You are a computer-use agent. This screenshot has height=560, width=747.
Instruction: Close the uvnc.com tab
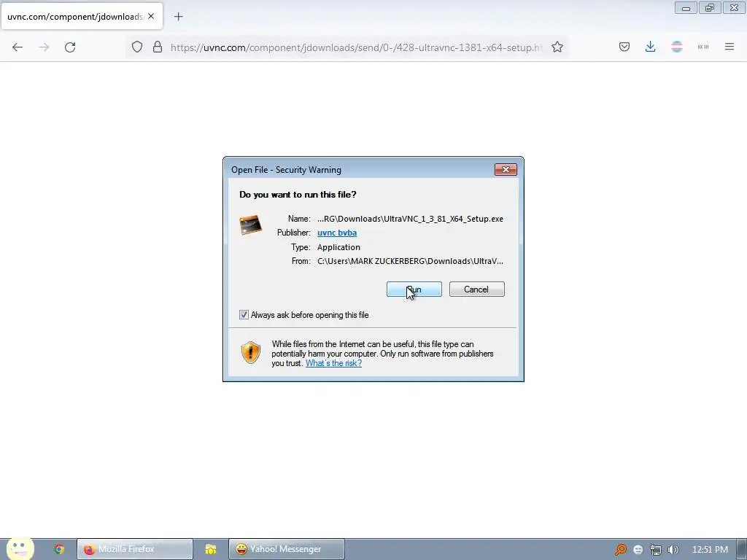[151, 16]
